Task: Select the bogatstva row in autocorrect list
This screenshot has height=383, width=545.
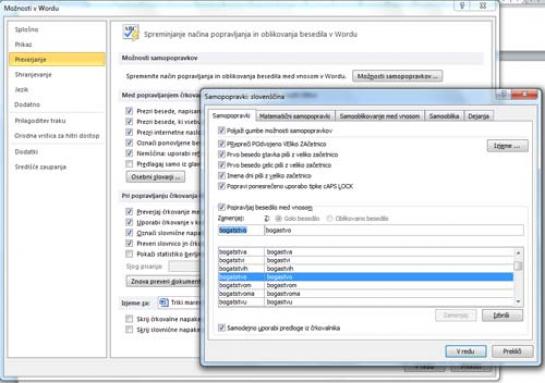Action: [366, 252]
